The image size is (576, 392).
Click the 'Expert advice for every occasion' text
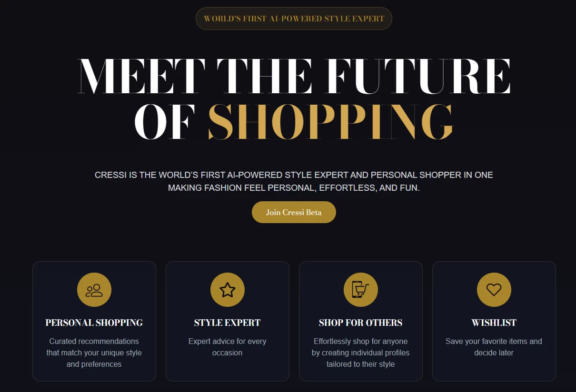click(228, 347)
